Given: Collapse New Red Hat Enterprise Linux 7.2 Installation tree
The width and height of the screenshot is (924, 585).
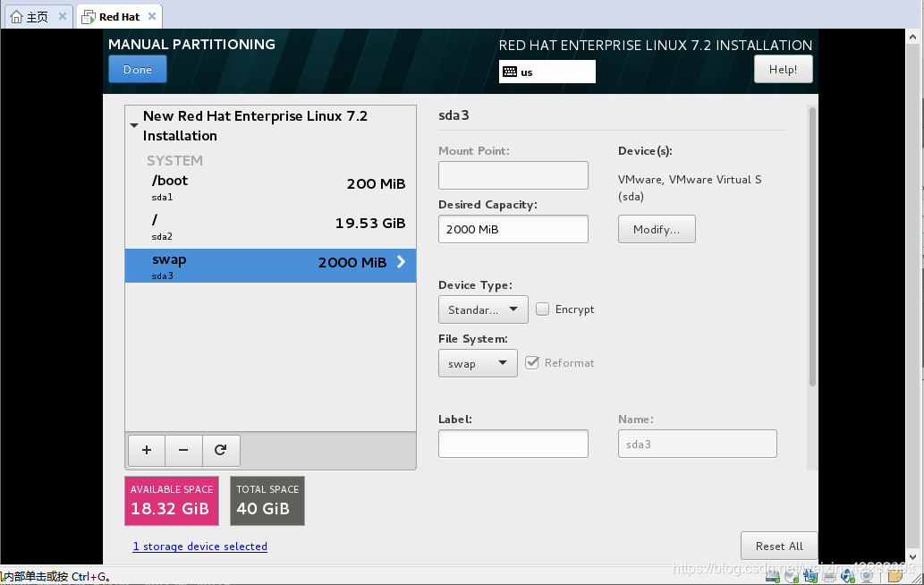Looking at the screenshot, I should point(134,125).
